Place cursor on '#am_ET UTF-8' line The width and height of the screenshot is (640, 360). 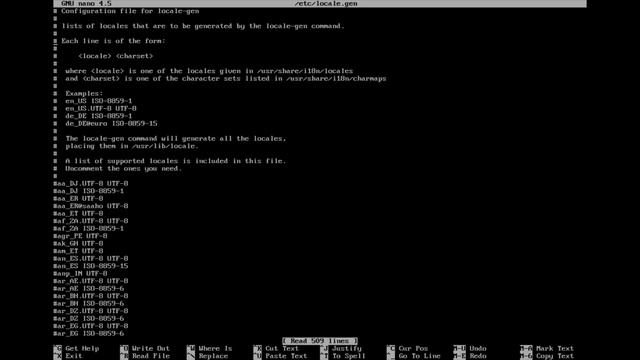point(78,251)
